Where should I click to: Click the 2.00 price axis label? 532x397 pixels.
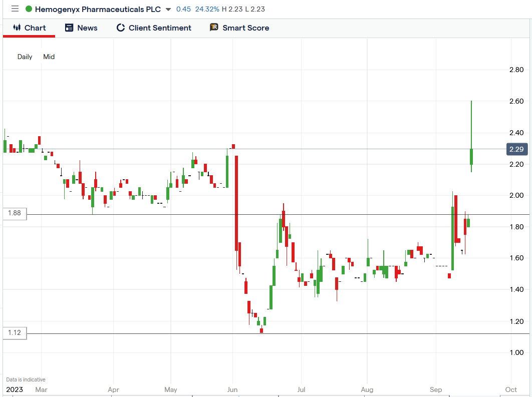(x=516, y=196)
